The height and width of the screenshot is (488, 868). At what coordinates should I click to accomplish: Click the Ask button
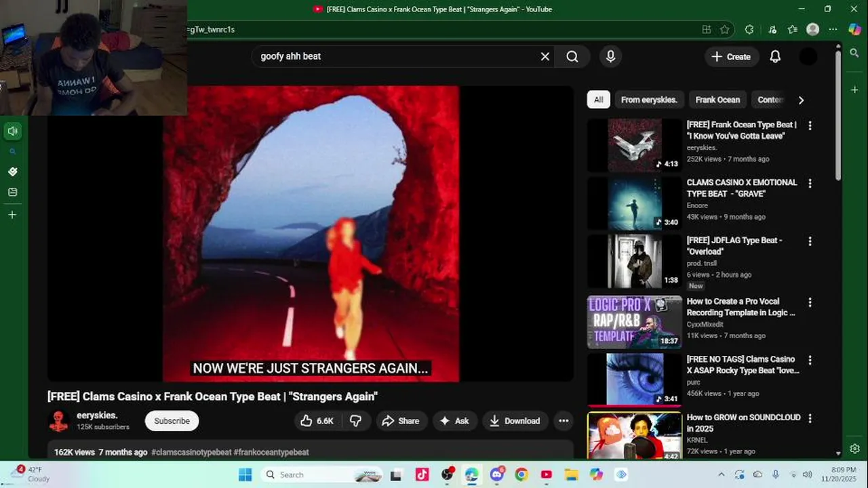click(454, 421)
